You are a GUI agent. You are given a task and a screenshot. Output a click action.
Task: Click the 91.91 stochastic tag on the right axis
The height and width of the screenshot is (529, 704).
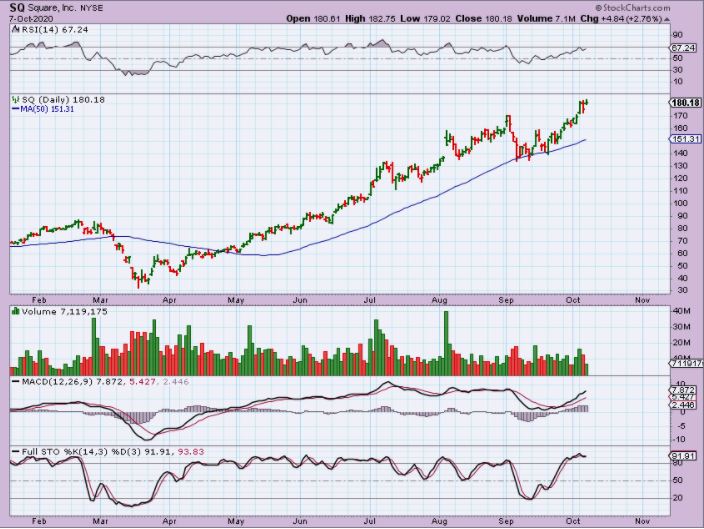coord(683,456)
